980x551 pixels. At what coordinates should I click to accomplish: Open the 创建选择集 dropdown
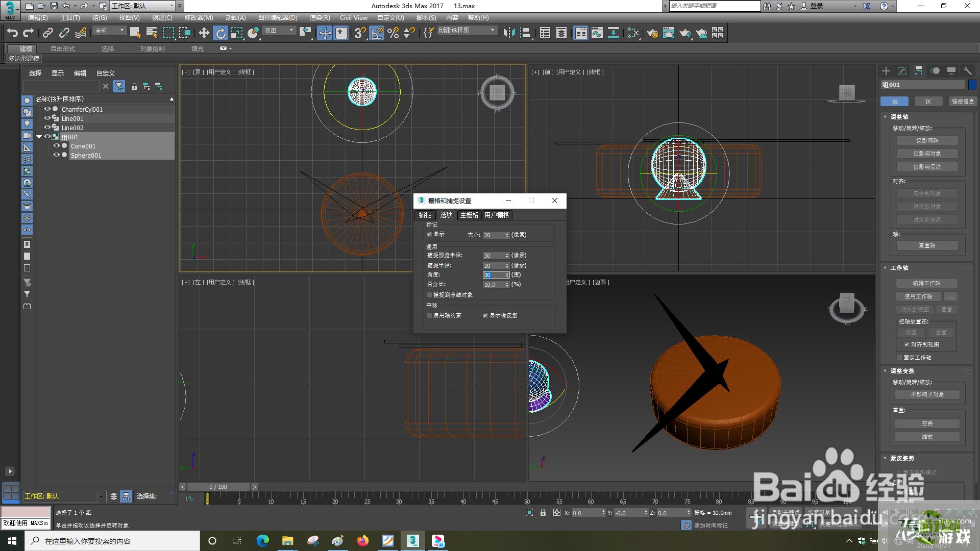coord(467,31)
